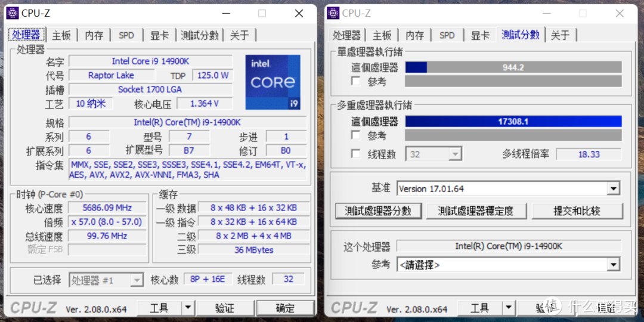Viewport: 644px width, 322px height.
Task: Open 内存 tab in right window
Action: click(x=415, y=35)
